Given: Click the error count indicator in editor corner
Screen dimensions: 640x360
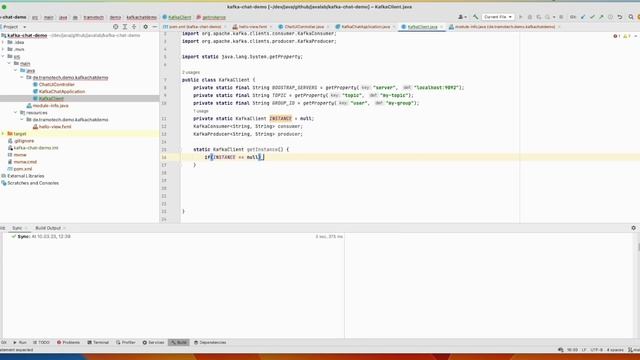Looking at the screenshot, I should click(x=616, y=36).
